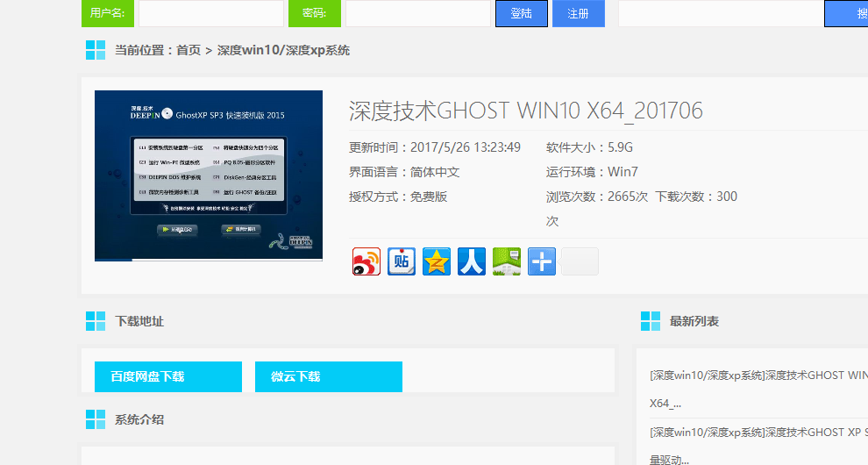Viewport: 868px width, 465px height.
Task: Focus the search text box
Action: (x=720, y=14)
